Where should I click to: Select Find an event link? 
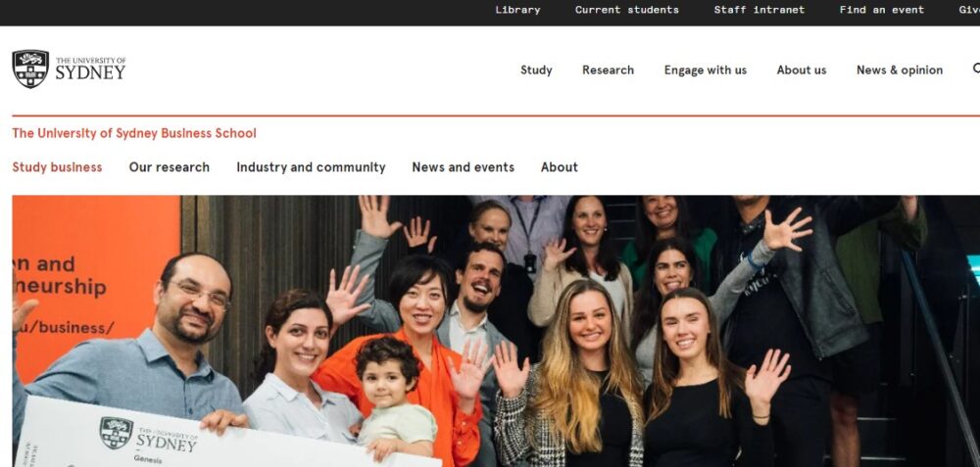(x=881, y=10)
